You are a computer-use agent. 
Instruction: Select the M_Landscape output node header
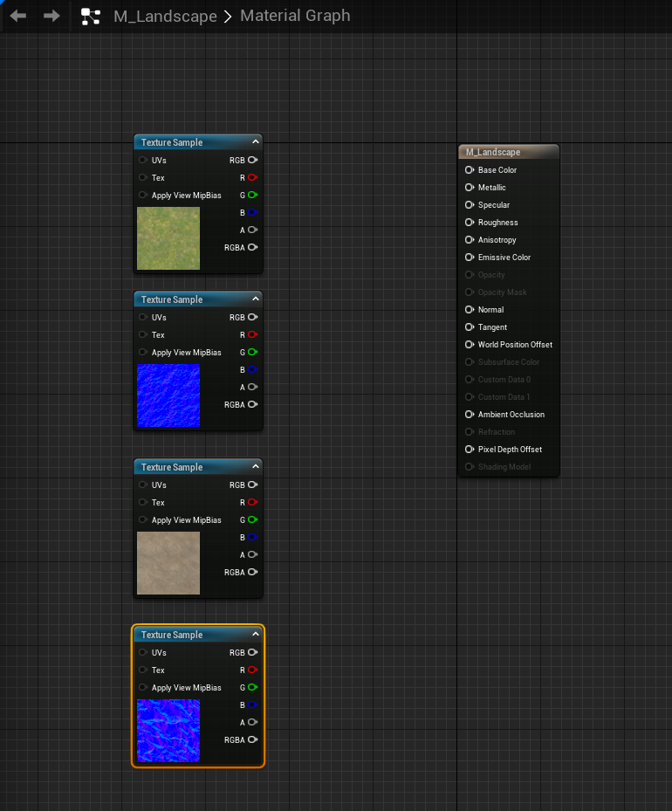coord(508,152)
